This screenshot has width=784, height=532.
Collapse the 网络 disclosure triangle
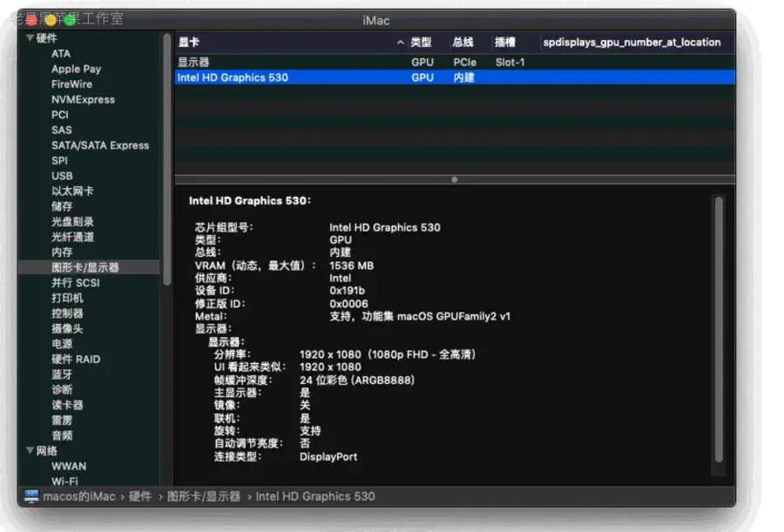(30, 451)
